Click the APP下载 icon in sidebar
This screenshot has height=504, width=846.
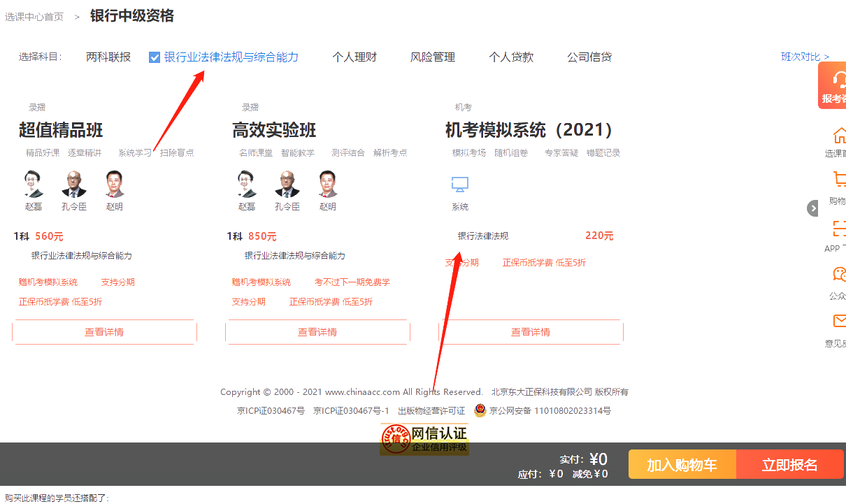(x=839, y=231)
